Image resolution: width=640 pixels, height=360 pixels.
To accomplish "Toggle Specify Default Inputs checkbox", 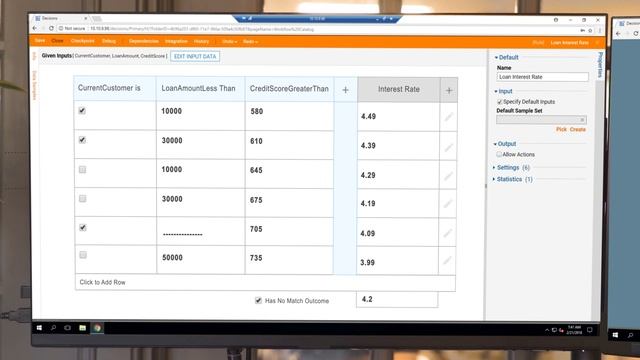I will click(x=500, y=102).
